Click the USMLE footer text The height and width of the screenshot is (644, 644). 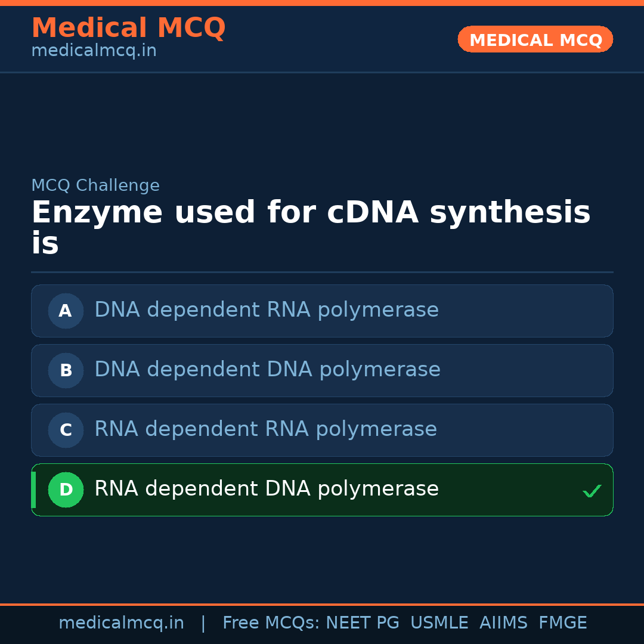[x=439, y=623]
